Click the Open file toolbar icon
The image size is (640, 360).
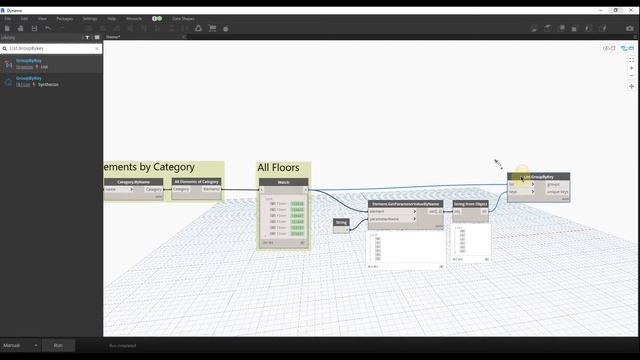click(20, 28)
